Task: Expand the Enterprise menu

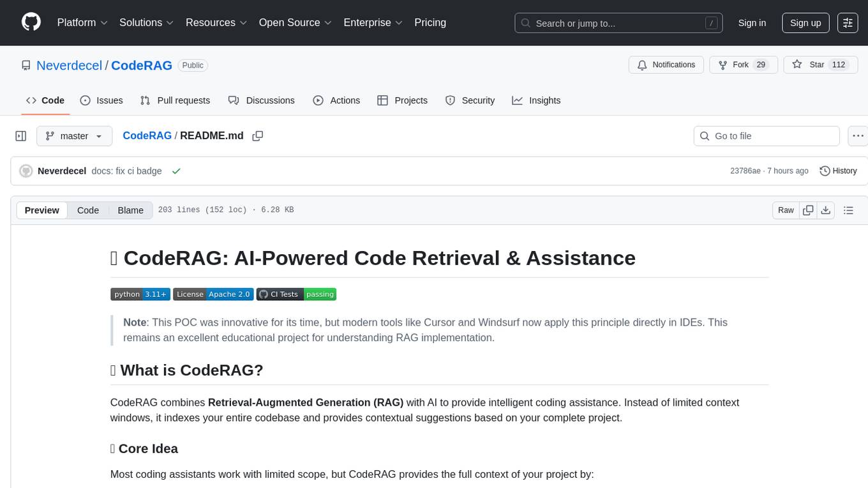Action: pyautogui.click(x=373, y=22)
